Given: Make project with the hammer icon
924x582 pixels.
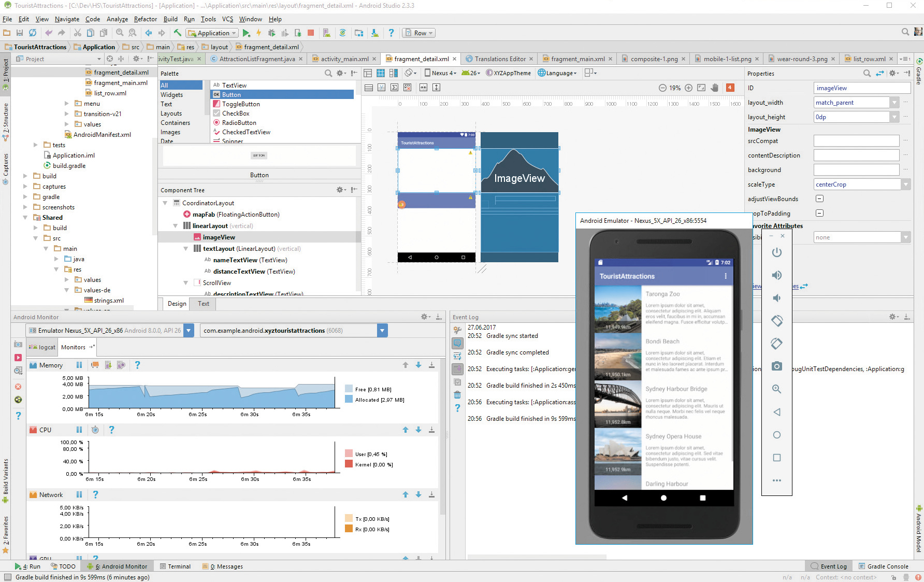Looking at the screenshot, I should pyautogui.click(x=178, y=33).
